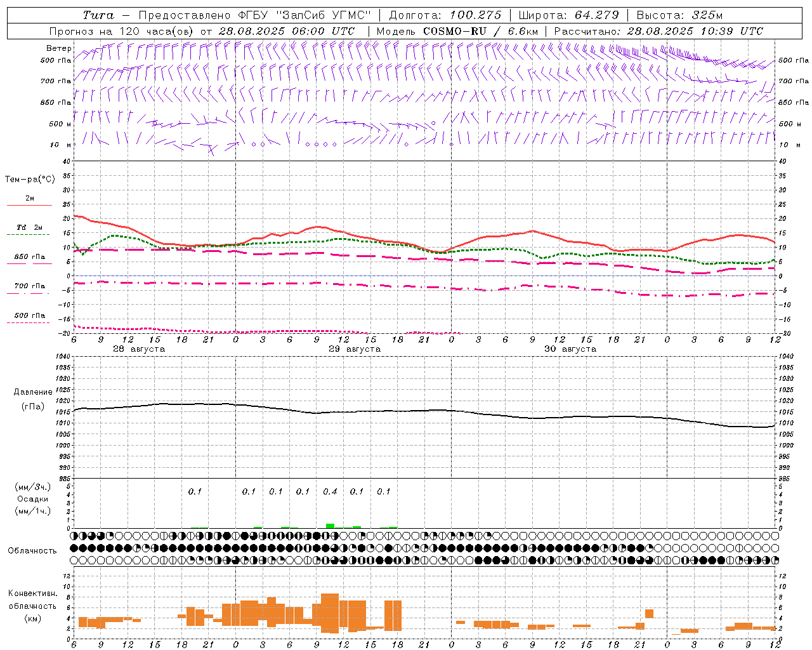
Task: Click the "28 августа" date label
Action: point(139,349)
